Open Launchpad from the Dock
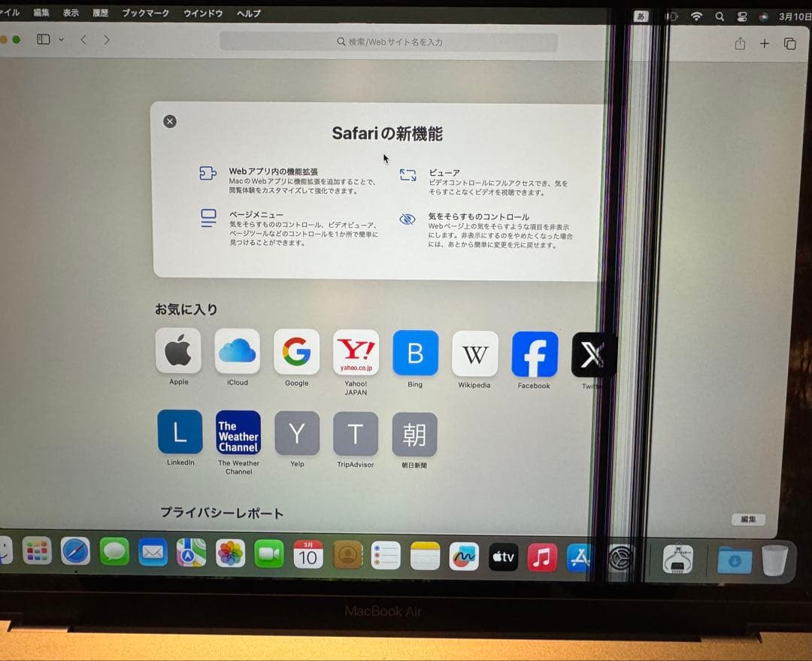This screenshot has width=812, height=661. point(38,550)
